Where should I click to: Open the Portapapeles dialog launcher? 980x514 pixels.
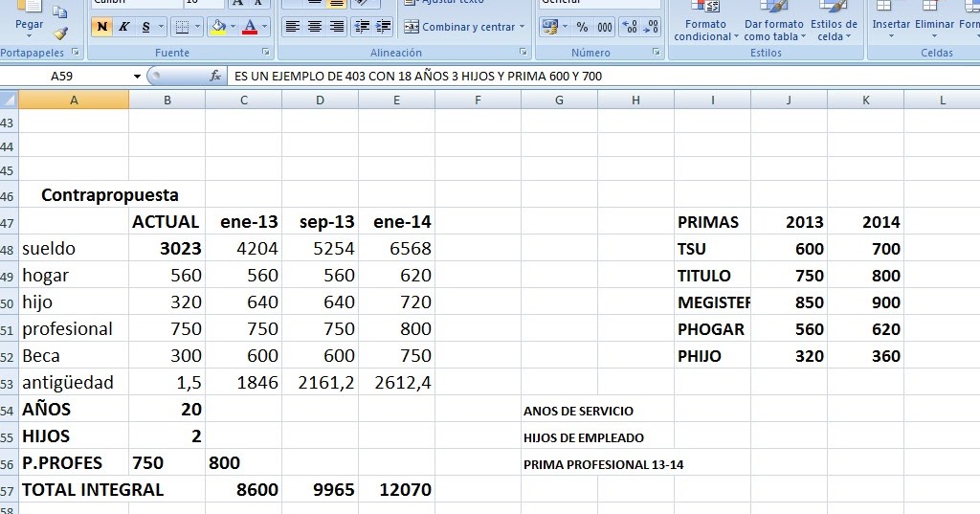(76, 52)
